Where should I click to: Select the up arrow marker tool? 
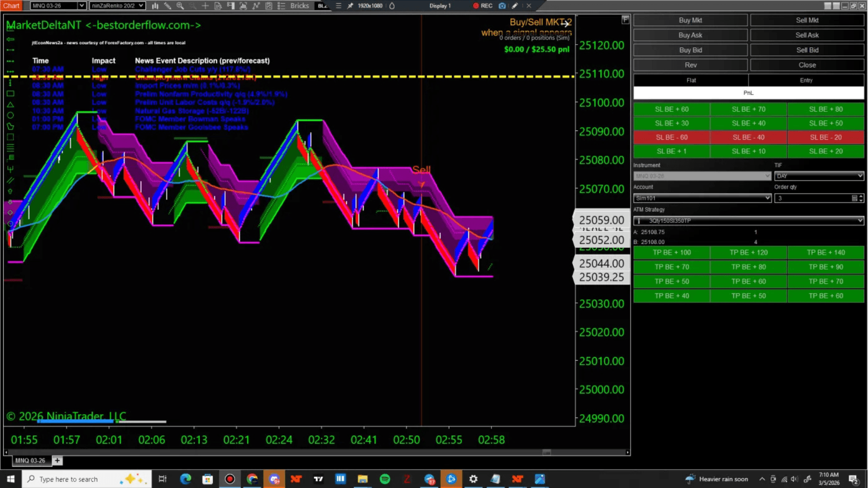[x=10, y=191]
